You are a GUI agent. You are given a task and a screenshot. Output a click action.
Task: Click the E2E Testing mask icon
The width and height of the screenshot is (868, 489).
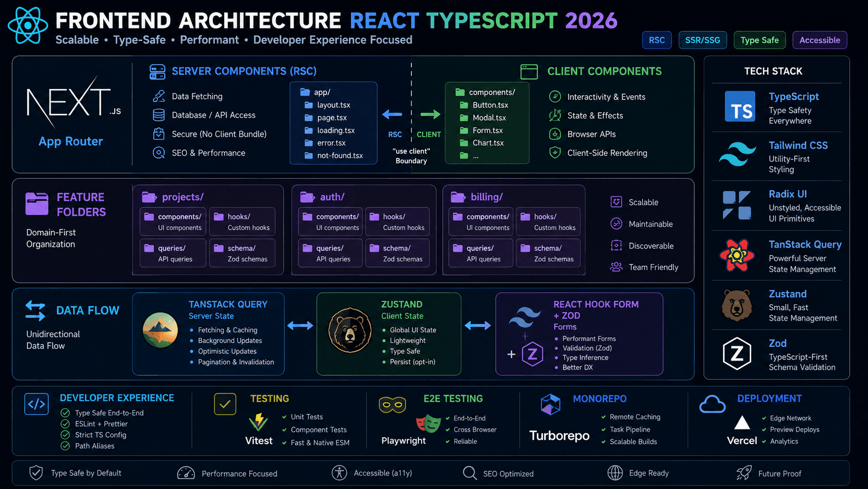pos(392,404)
